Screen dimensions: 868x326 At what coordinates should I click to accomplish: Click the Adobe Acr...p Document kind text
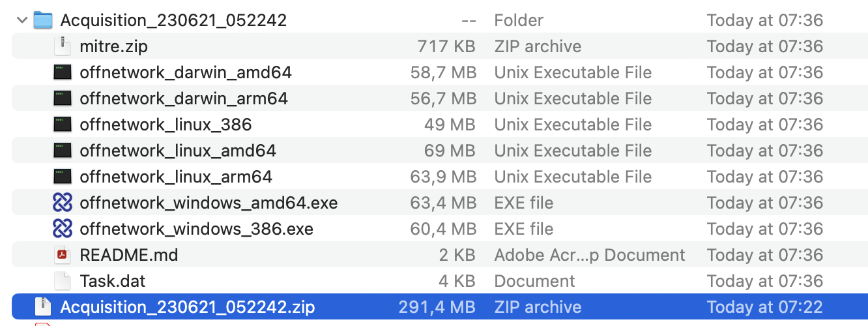590,255
